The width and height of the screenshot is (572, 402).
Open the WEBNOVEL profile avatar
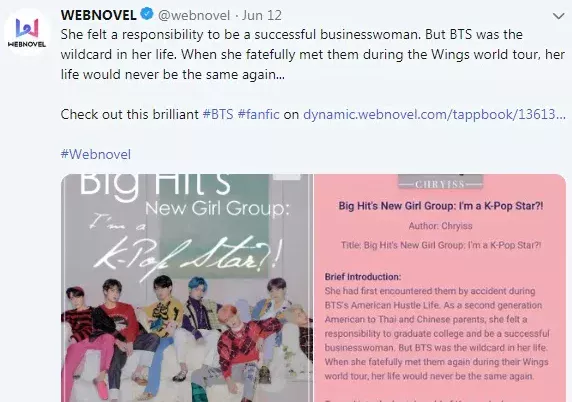coord(27,32)
